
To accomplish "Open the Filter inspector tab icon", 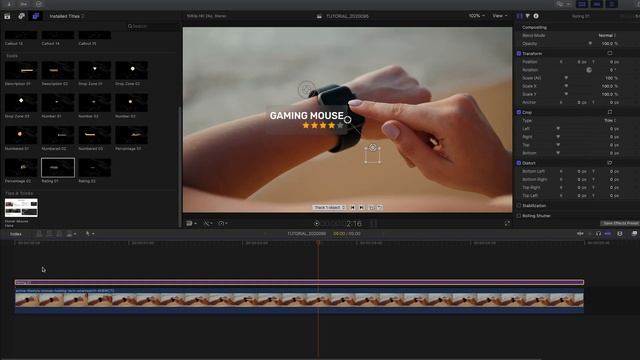I will point(527,16).
